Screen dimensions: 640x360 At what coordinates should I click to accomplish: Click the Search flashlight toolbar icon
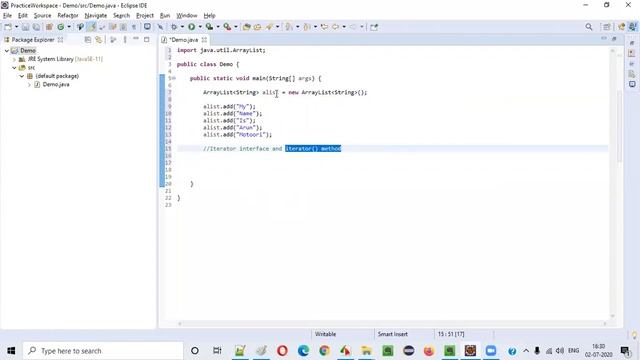[x=269, y=27]
